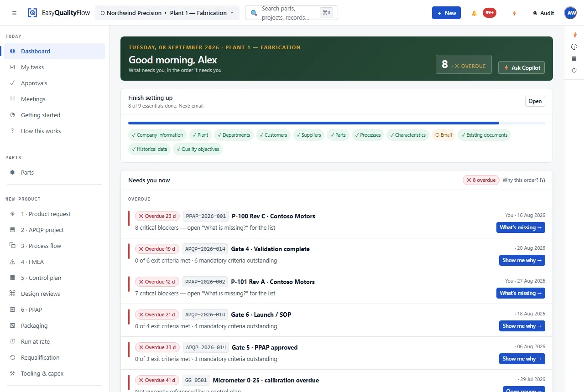Open 6 · PPAP in sidebar
The width and height of the screenshot is (584, 392).
54,310
